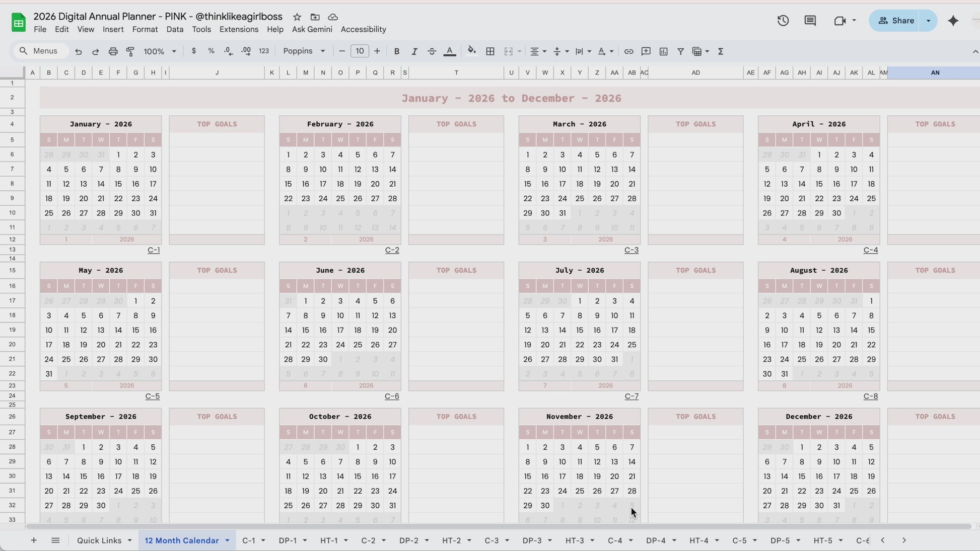Follow the C-1 link below January

pos(154,250)
